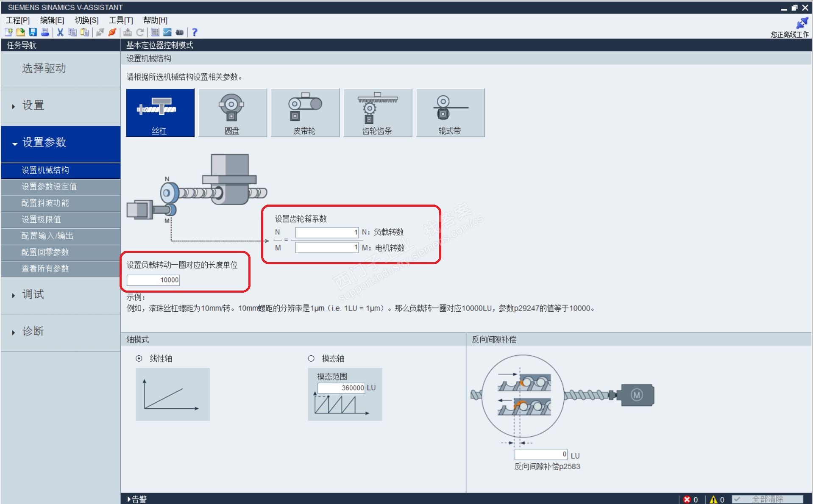Open the 配置回零参数 navigation item
The image size is (813, 504).
point(61,252)
